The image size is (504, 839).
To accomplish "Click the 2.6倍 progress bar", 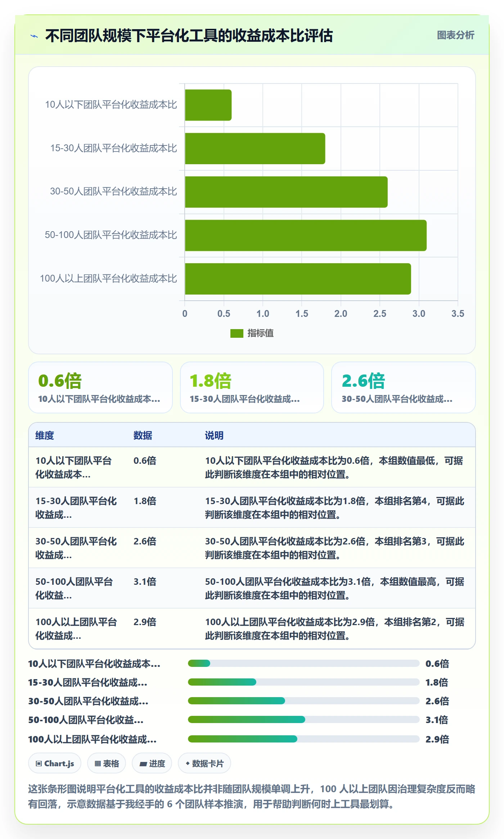I will coord(303,701).
